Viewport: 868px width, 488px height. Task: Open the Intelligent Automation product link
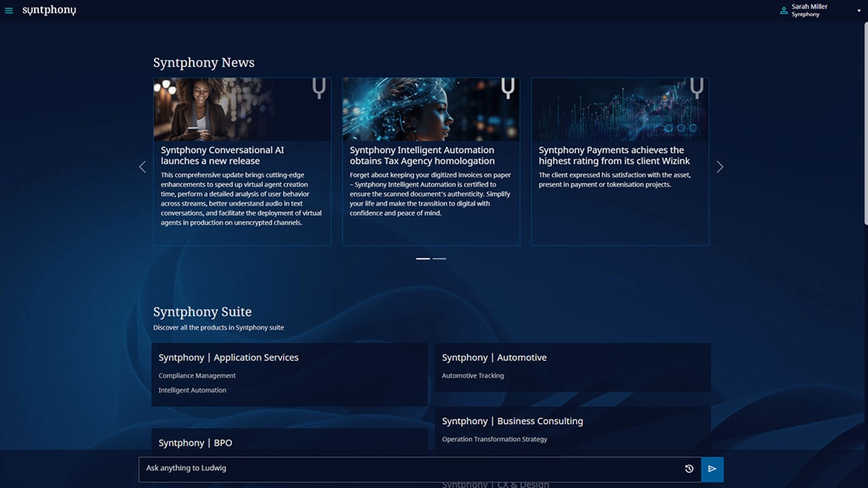tap(193, 390)
